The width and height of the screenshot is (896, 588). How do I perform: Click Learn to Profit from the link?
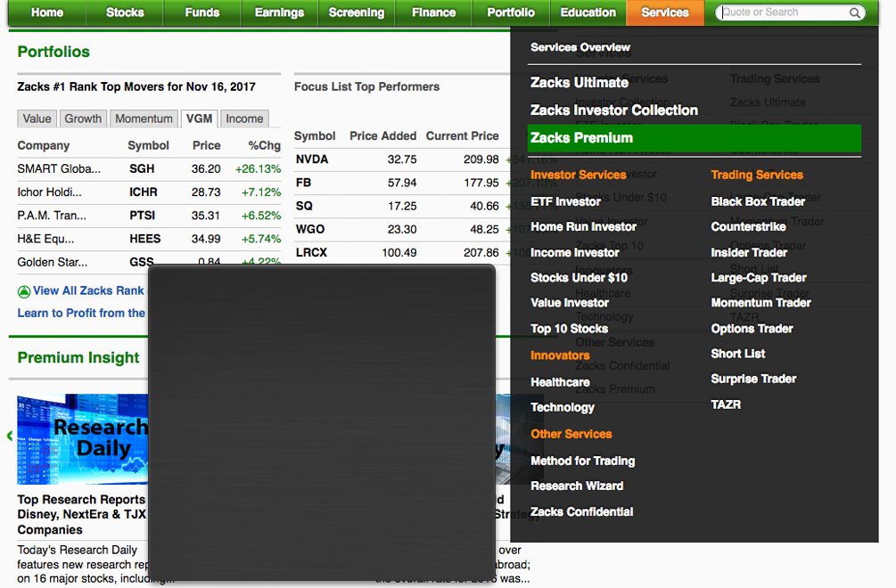(81, 314)
